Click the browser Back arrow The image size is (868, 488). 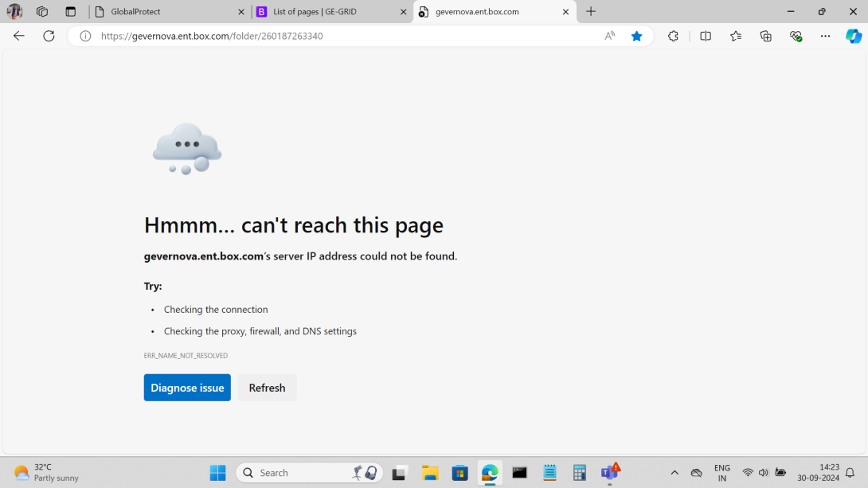point(19,36)
